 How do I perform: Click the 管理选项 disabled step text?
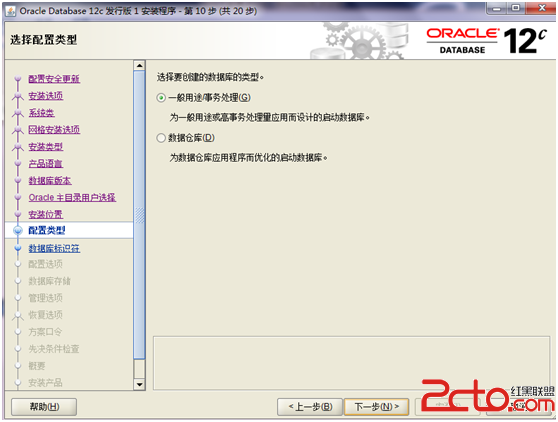point(46,298)
